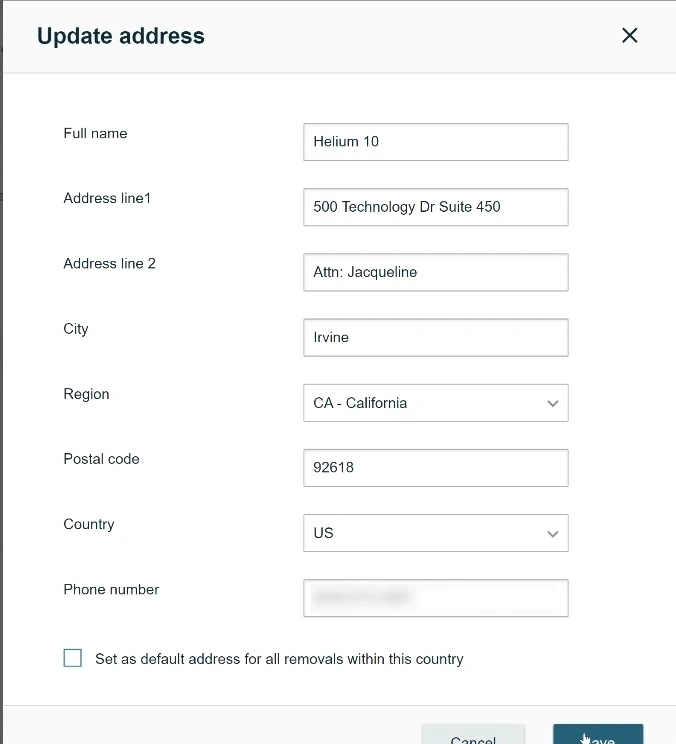676x744 pixels.
Task: Click the Postal code field with 92618
Action: coord(435,467)
